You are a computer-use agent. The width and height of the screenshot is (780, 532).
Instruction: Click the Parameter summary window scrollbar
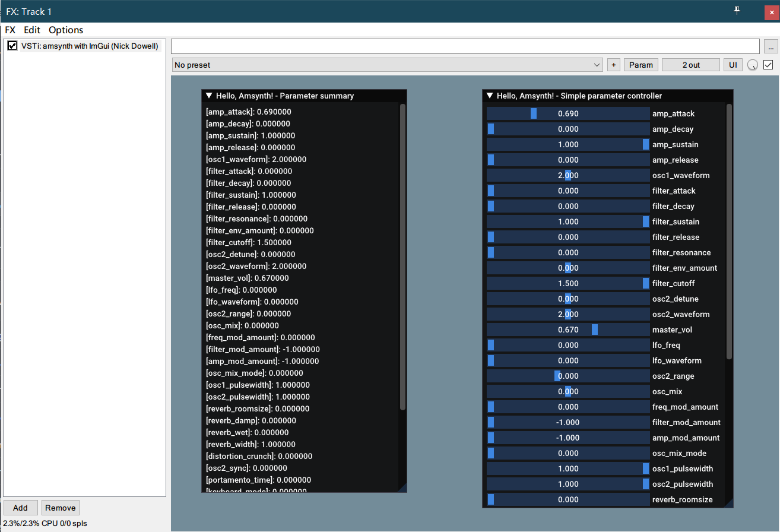402,256
